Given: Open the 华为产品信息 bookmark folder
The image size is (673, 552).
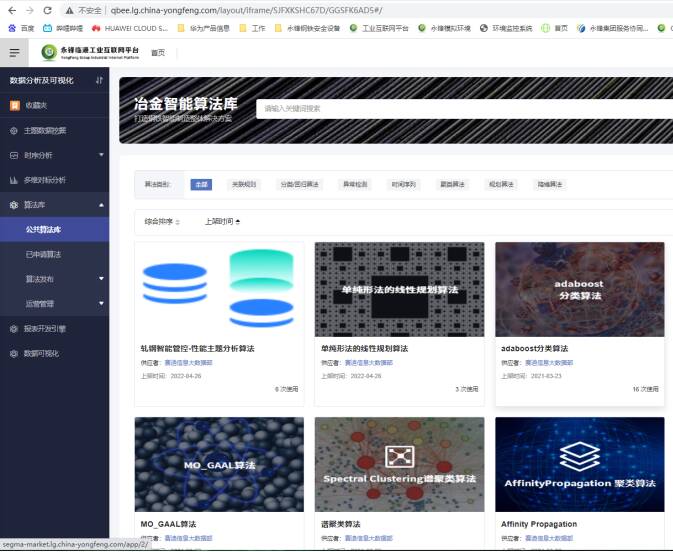Looking at the screenshot, I should 203,28.
